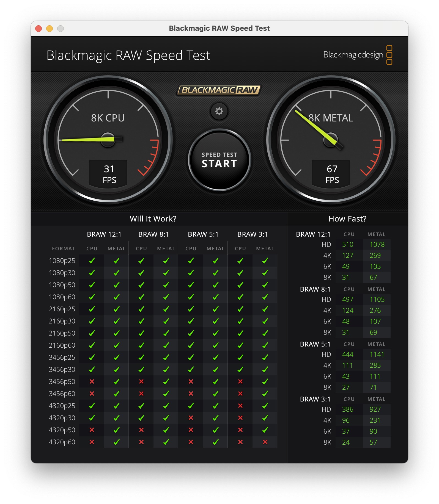Screen dimensions: 439x504
Task: Close the Blackmagic RAW Speed Test window
Action: tap(39, 29)
